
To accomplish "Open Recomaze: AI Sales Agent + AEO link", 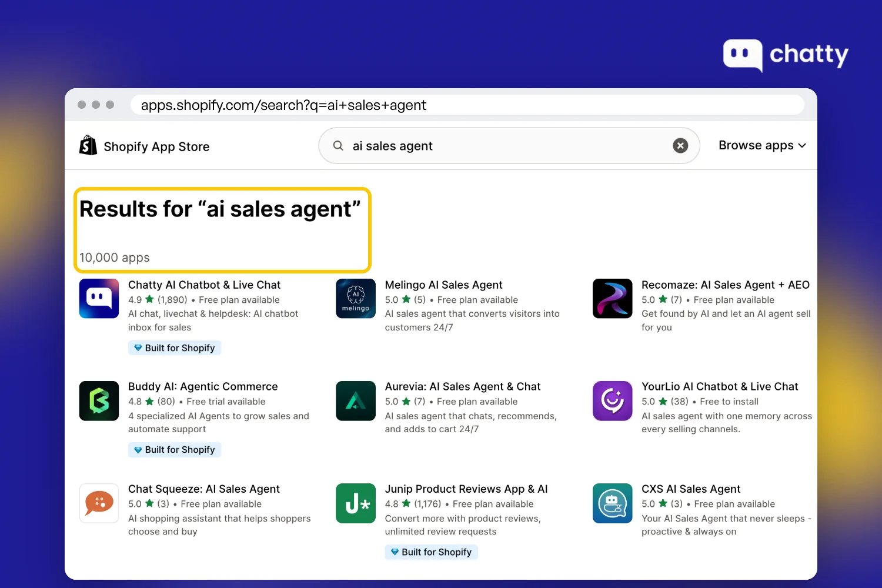I will click(x=726, y=285).
